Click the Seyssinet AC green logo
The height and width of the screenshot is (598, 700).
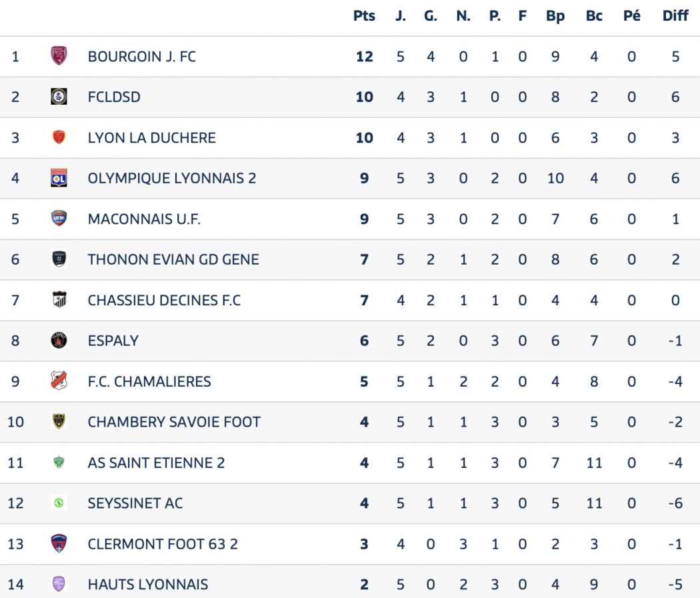(x=59, y=503)
